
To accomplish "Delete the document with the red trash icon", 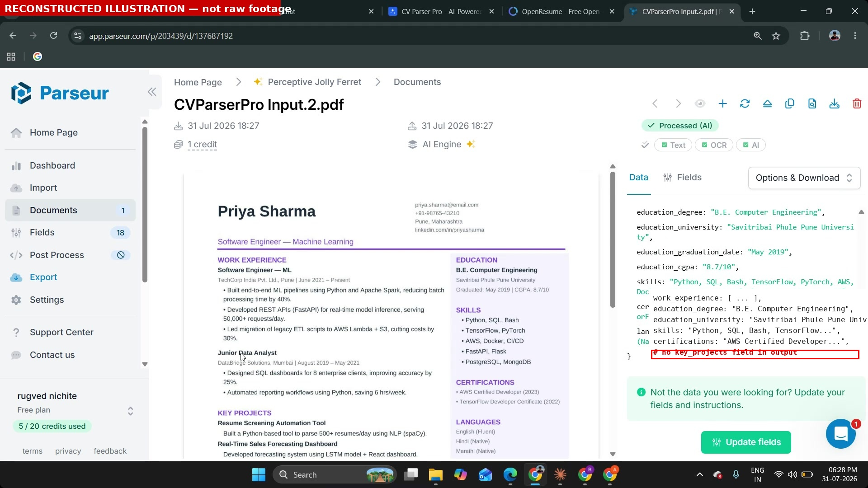I will (x=857, y=104).
